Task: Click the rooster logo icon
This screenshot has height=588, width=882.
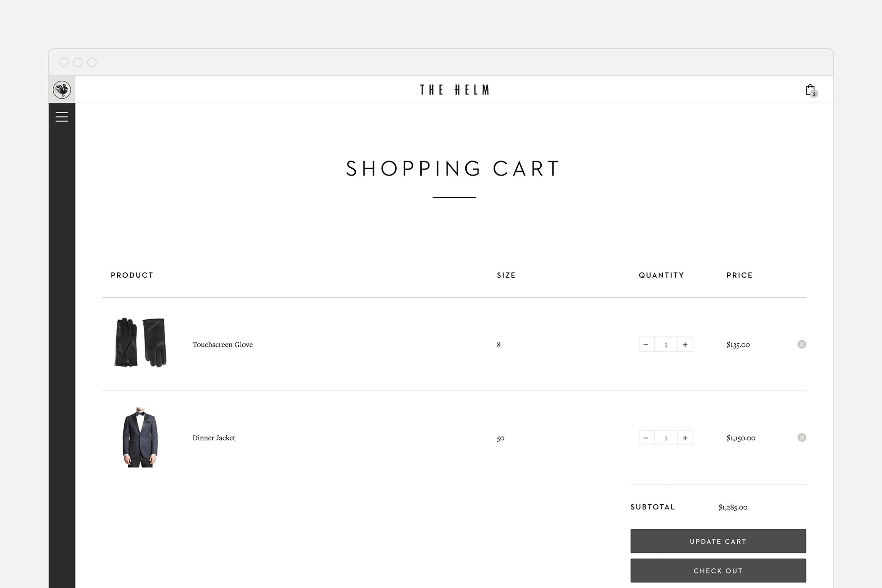Action: [x=62, y=90]
